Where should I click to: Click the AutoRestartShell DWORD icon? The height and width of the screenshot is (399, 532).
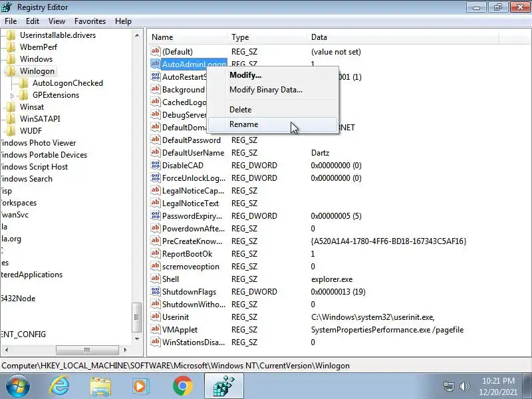click(x=156, y=76)
